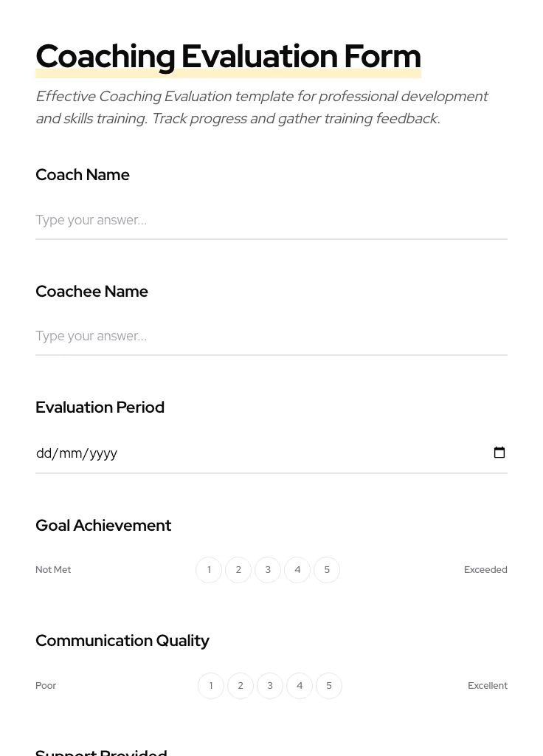Select rating 4 for Communication Quality
This screenshot has height=756, width=543.
(x=300, y=685)
